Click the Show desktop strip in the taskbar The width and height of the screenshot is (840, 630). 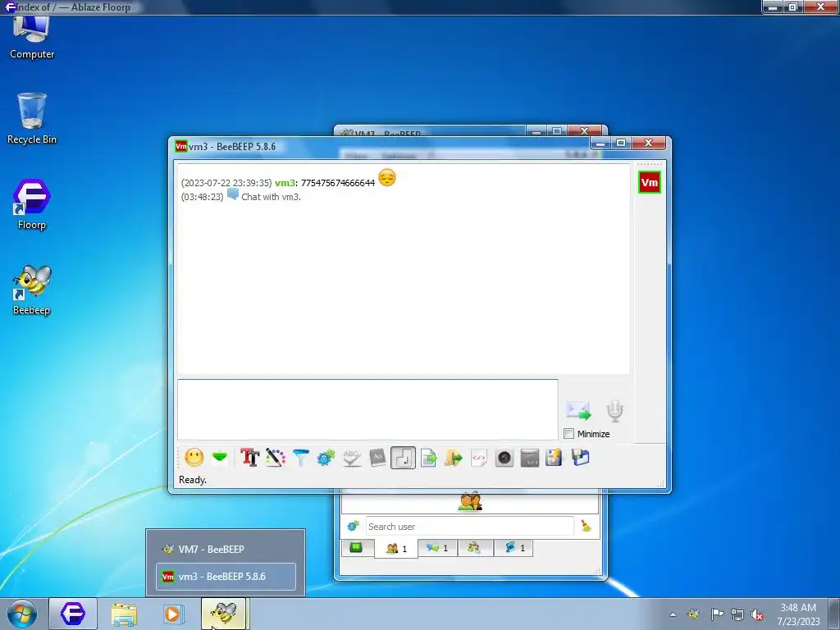click(x=836, y=614)
